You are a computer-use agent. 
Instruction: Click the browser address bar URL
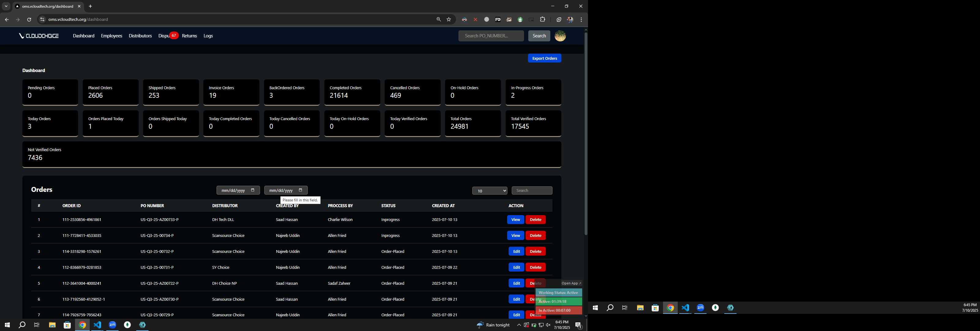coord(78,19)
